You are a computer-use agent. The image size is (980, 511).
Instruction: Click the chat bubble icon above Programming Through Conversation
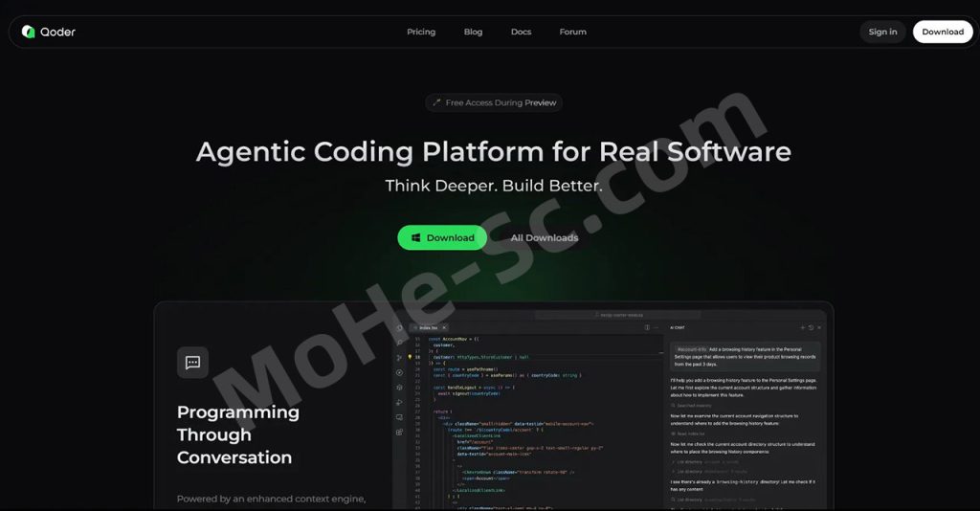[192, 363]
